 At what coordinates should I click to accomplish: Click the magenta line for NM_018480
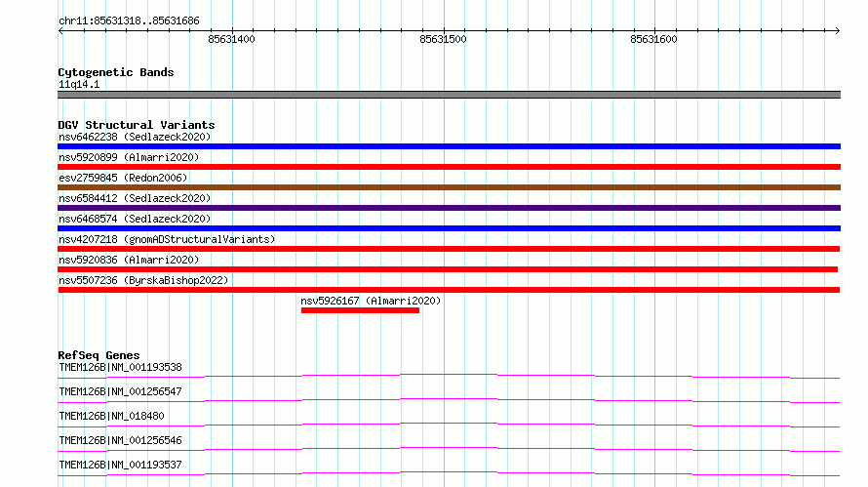(449, 425)
